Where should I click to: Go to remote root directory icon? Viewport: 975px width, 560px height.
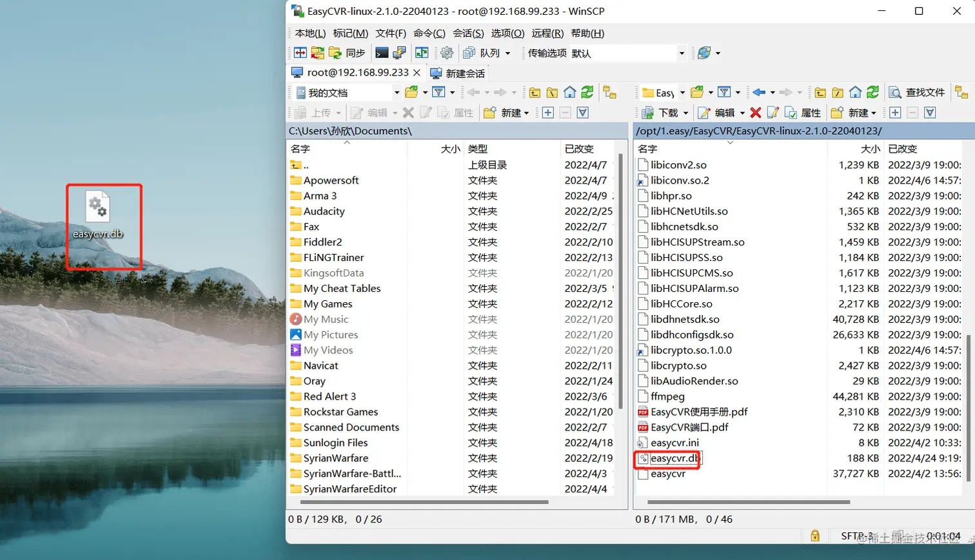pyautogui.click(x=838, y=93)
